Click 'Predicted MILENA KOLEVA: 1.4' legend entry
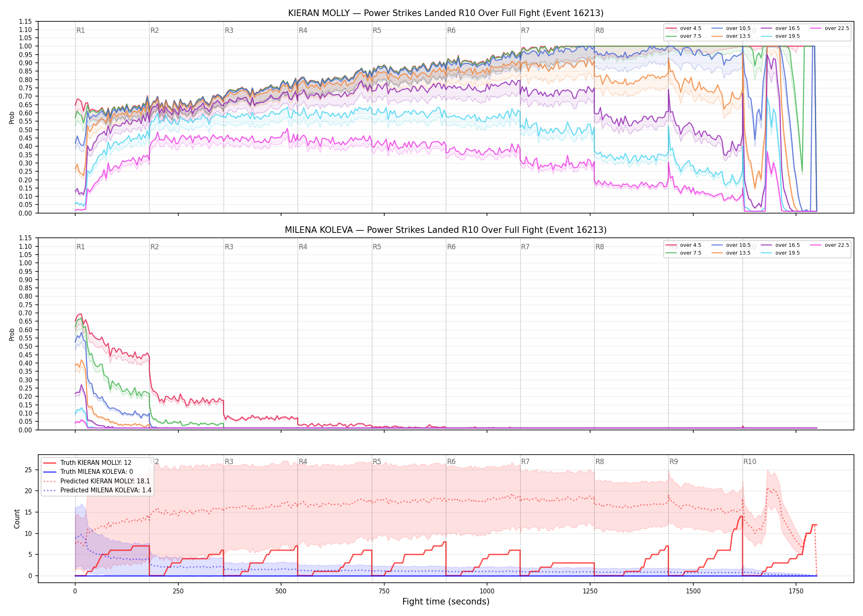This screenshot has width=863, height=616. [x=97, y=490]
